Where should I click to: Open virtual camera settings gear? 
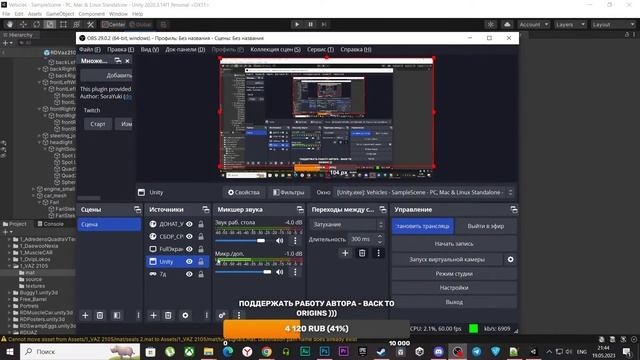click(511, 260)
